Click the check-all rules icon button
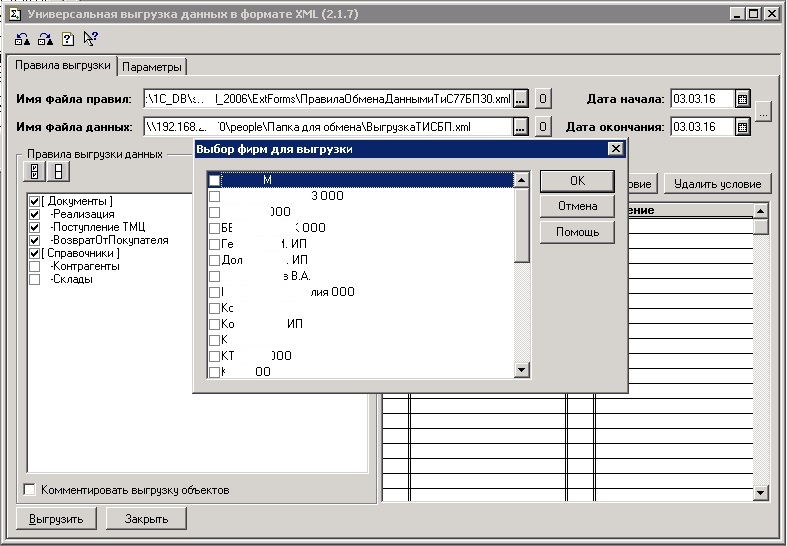 click(35, 172)
